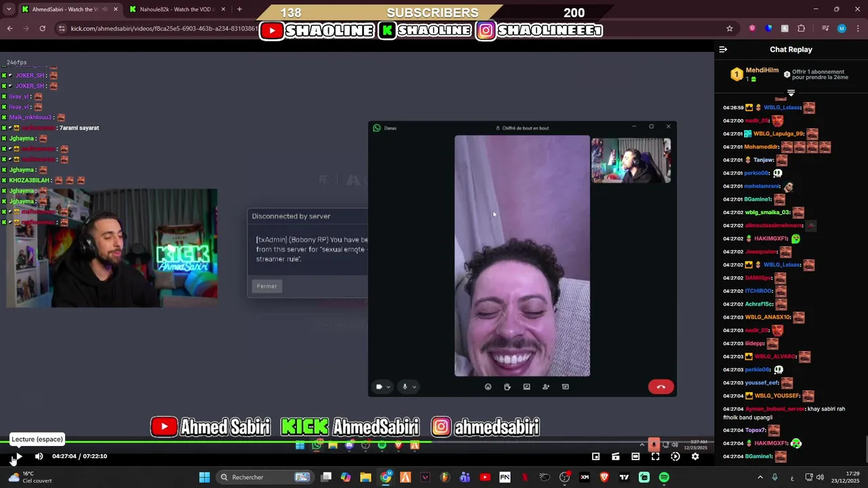Click chat username Mohameddidr
Viewport: 868px width, 488px height.
point(761,147)
